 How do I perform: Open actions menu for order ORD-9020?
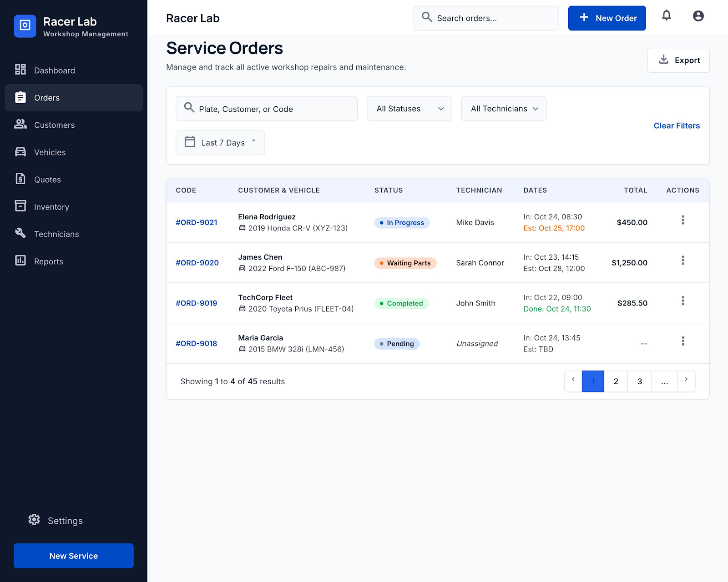[x=682, y=261]
